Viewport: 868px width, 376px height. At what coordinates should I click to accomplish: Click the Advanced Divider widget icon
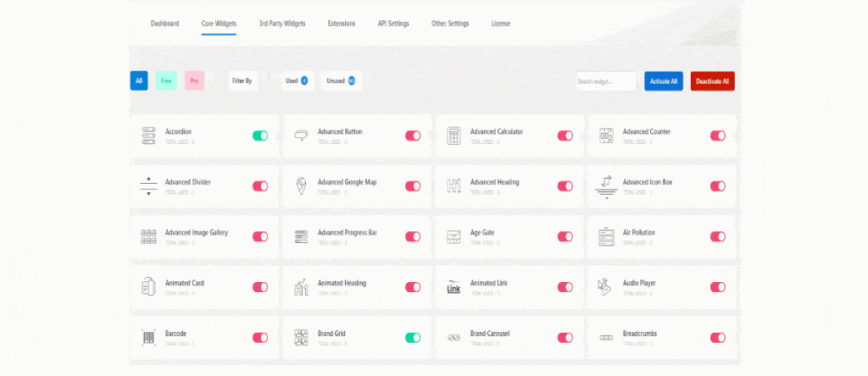point(148,185)
